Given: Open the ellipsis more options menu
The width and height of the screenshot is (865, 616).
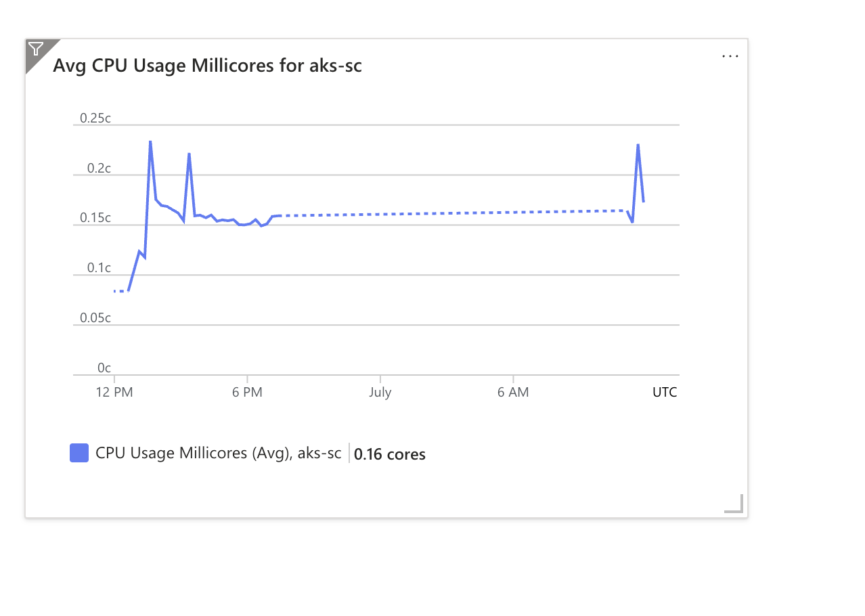Looking at the screenshot, I should [730, 56].
